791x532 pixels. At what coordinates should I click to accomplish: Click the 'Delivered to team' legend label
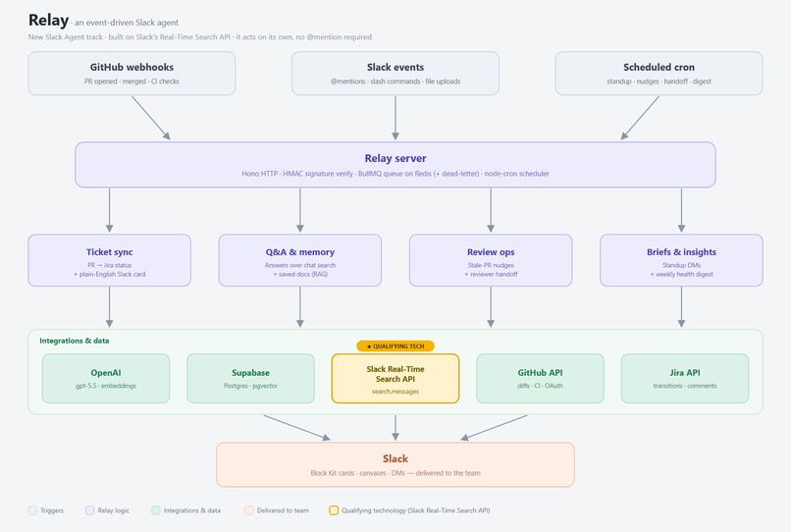[x=283, y=510]
